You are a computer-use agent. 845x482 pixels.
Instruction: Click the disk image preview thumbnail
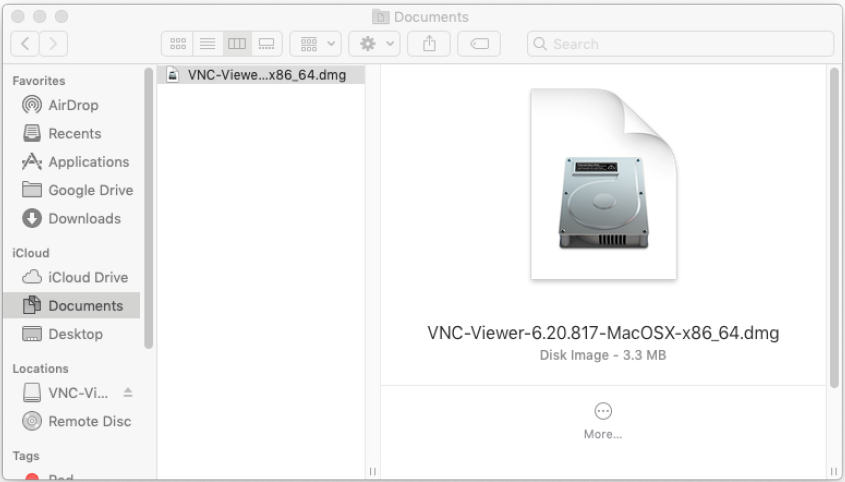pos(604,184)
